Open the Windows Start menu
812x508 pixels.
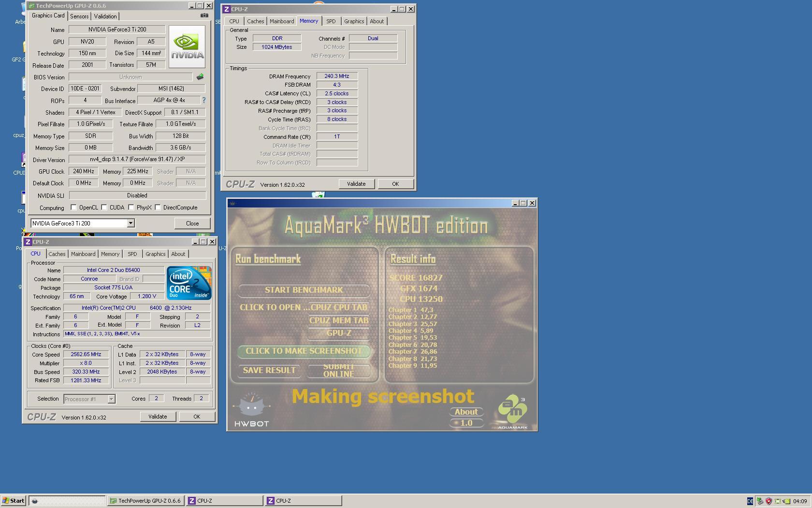pos(14,501)
